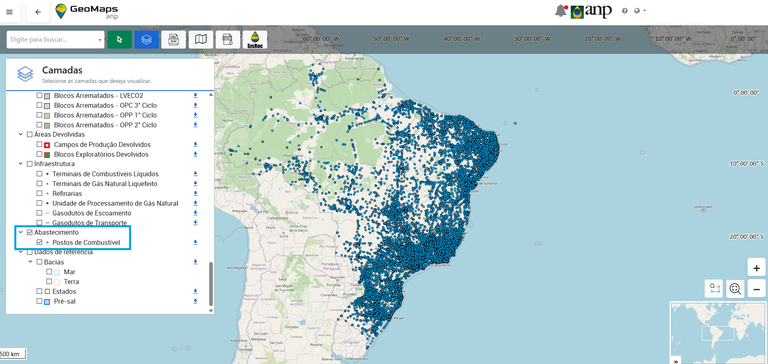
Task: Click the Camadas panel title
Action: tap(62, 70)
